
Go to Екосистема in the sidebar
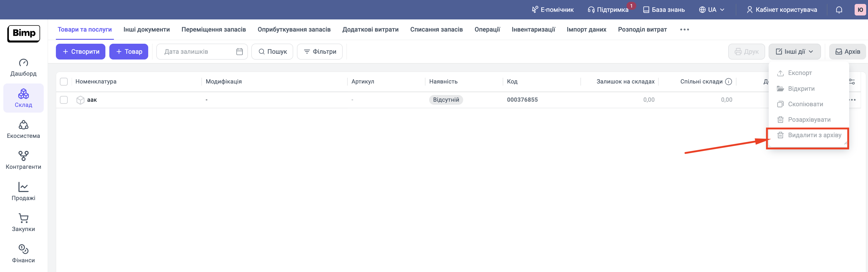point(24,129)
